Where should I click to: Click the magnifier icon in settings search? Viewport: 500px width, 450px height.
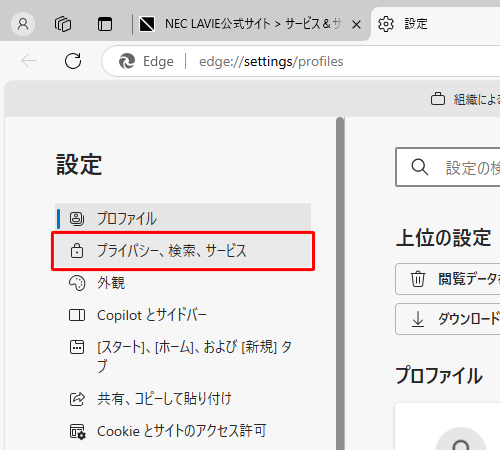419,167
